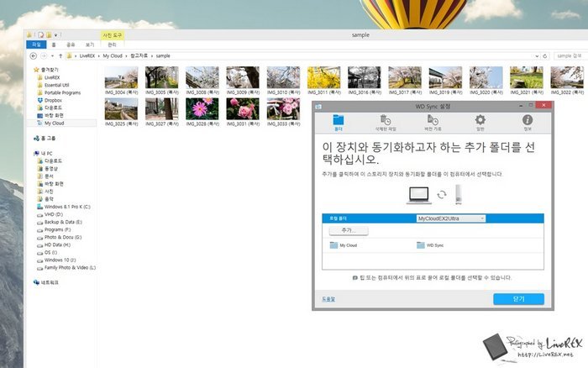Open Windows 10 (J:) drive
This screenshot has width=588, height=368.
click(x=56, y=260)
